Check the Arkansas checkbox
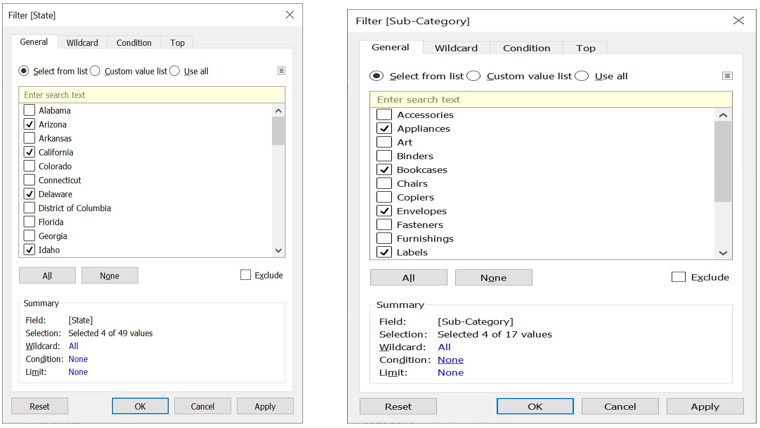Viewport: 760px width, 428px height. (30, 138)
